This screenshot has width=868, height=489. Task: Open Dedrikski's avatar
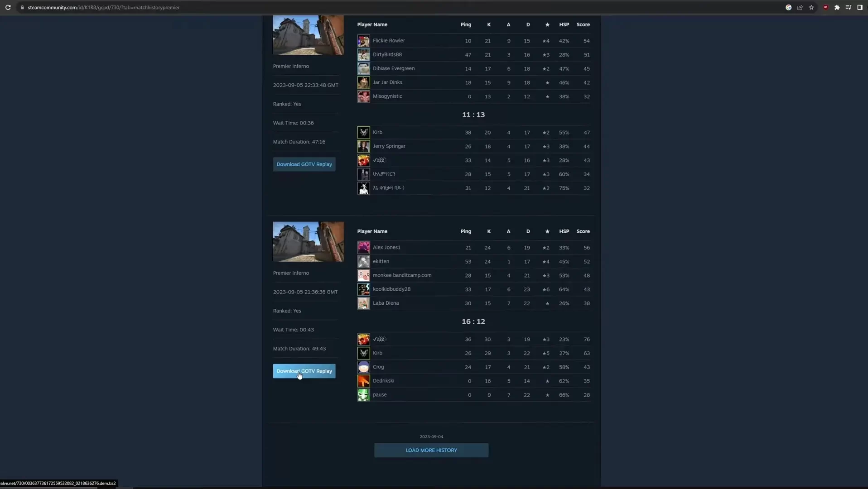click(363, 381)
